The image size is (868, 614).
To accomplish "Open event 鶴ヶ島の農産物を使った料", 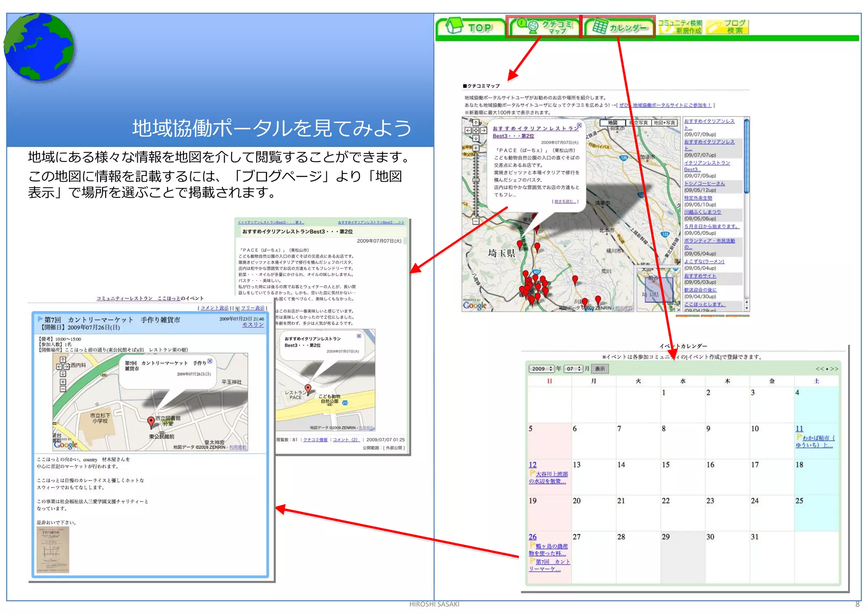I will [x=548, y=550].
